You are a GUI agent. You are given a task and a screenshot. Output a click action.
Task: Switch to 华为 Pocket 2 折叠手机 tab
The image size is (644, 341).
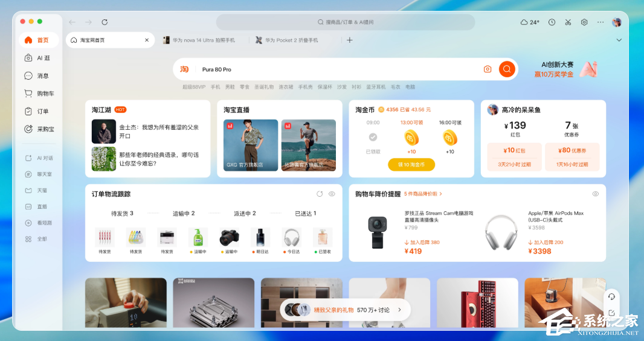coord(287,40)
